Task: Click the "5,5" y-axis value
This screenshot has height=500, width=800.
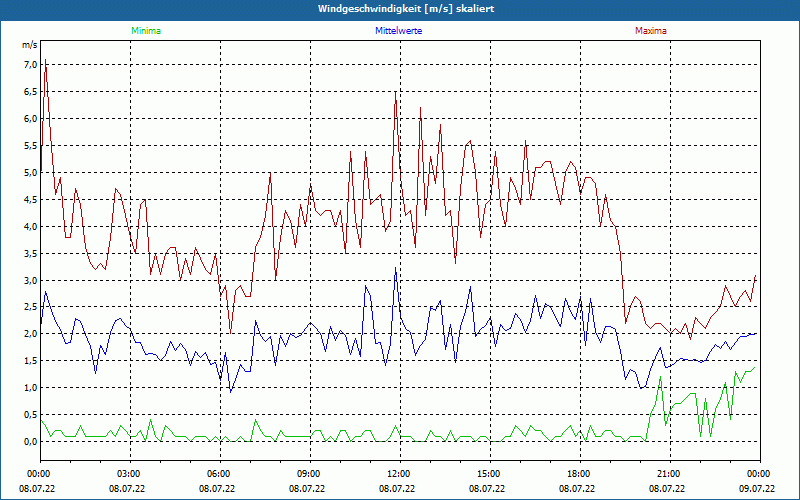Action: point(31,145)
